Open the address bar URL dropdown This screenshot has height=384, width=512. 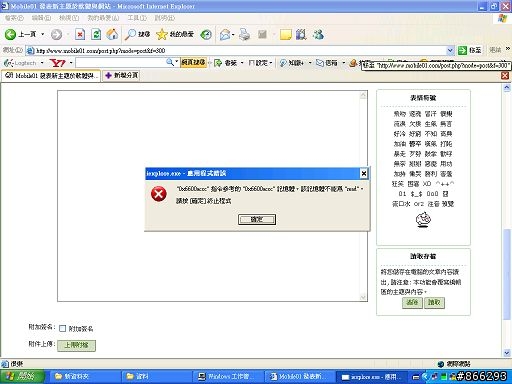450,51
